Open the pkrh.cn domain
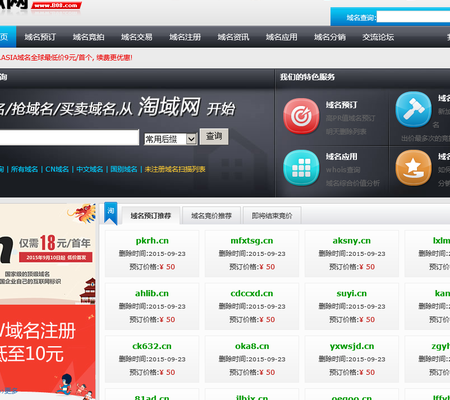The height and width of the screenshot is (400, 450). [152, 241]
